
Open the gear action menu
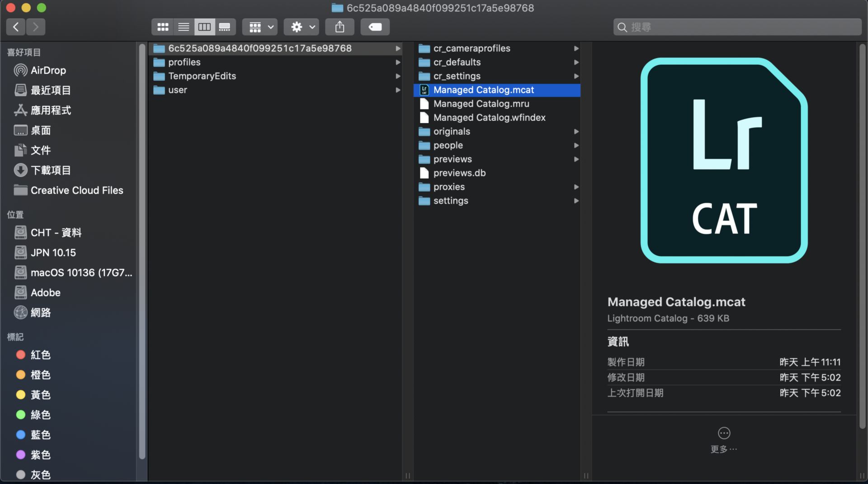(301, 27)
